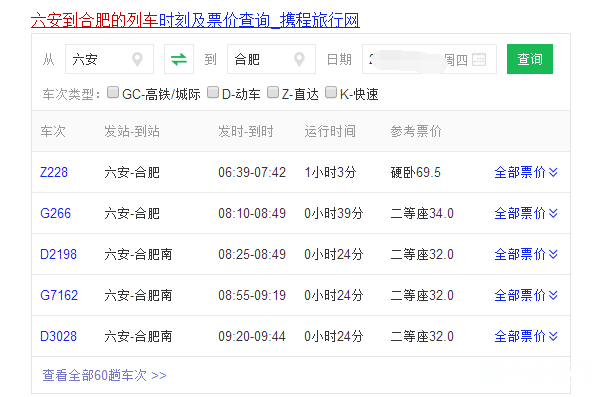Image resolution: width=606 pixels, height=397 pixels.
Task: Open train D3028 link
Action: click(x=58, y=336)
